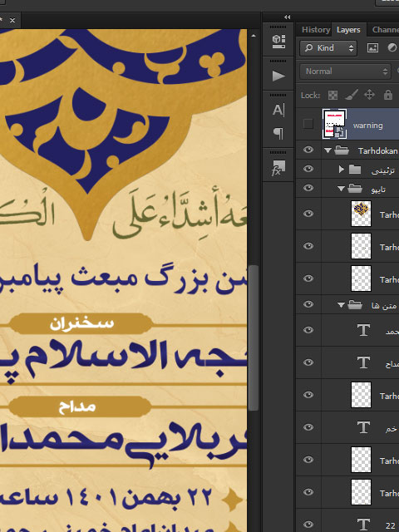Select the تزئینی group name
The width and height of the screenshot is (399, 532).
(383, 170)
